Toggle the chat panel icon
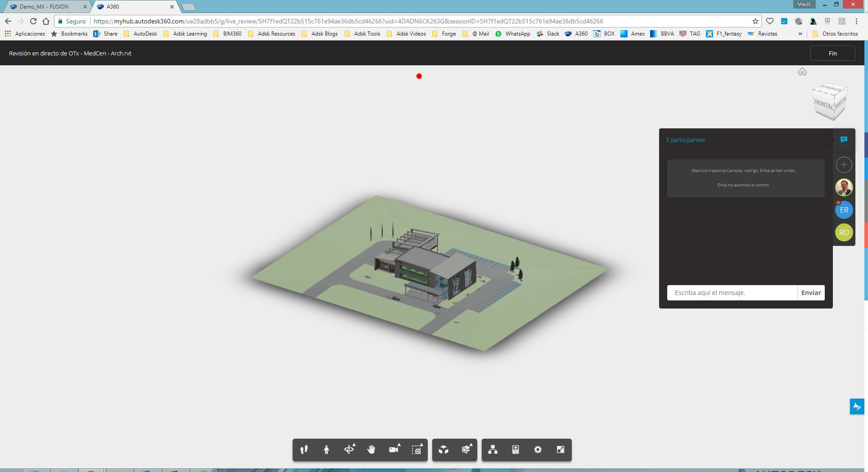The width and height of the screenshot is (868, 472). coord(844,140)
